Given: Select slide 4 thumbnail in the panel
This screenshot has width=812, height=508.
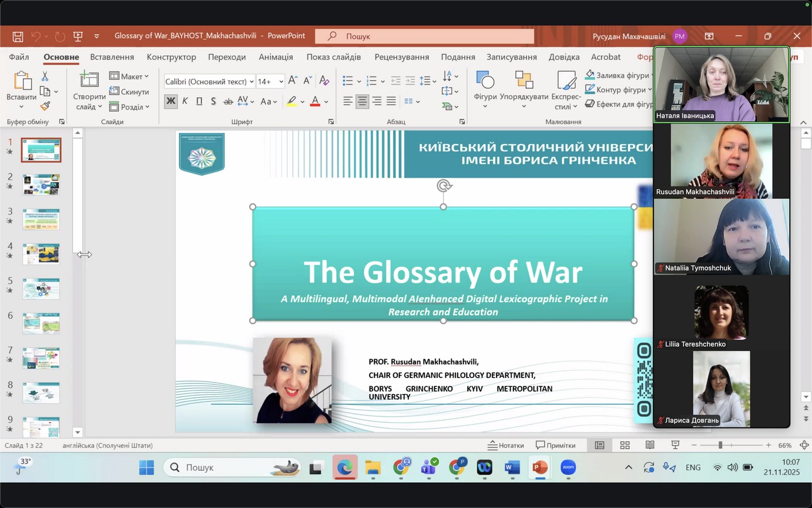Looking at the screenshot, I should pos(41,254).
